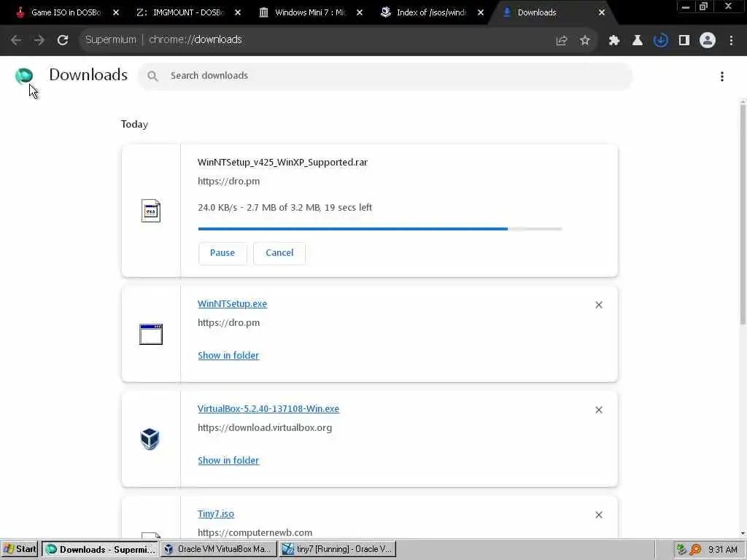Click the WinNTSetup_v425_WinXP_Supported.rar file name
This screenshot has width=747, height=560.
[x=282, y=163]
